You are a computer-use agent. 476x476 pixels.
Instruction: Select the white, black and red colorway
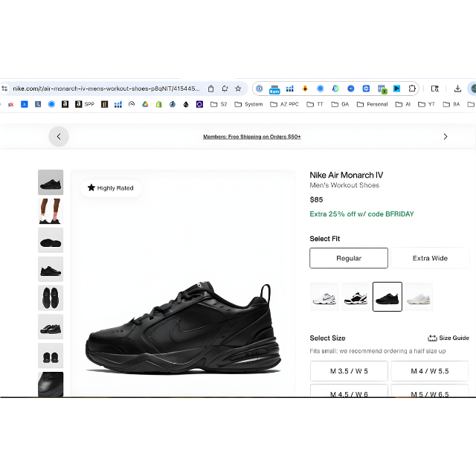356,297
